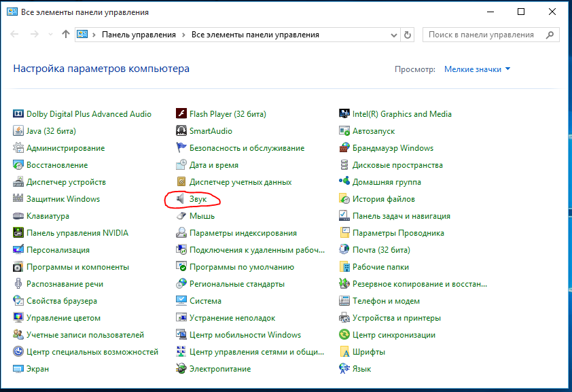The image size is (572, 392).
Task: Click the Диспетчер устройств icon
Action: 18,181
